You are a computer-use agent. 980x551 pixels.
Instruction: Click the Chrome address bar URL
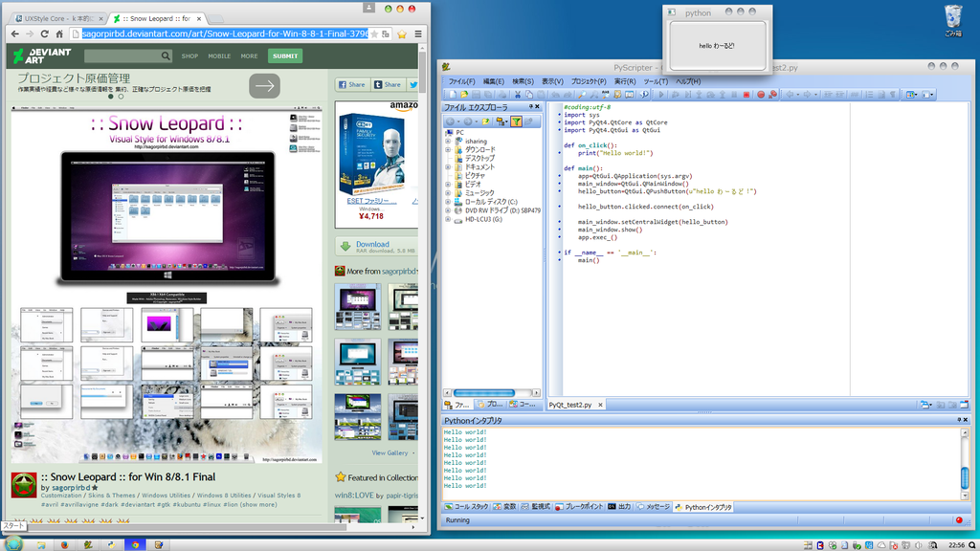(x=225, y=33)
